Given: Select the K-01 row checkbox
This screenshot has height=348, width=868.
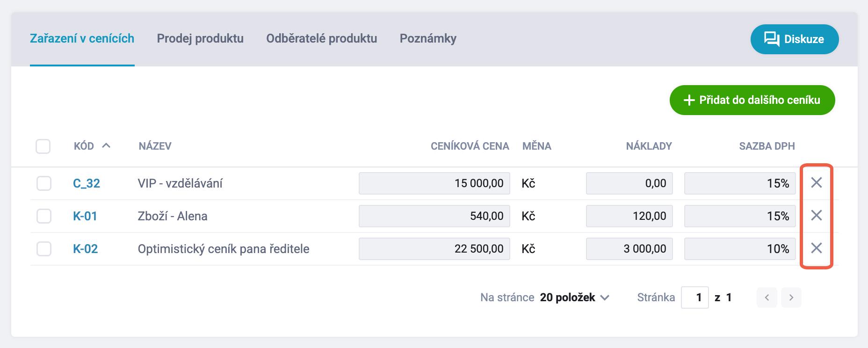Looking at the screenshot, I should click(x=44, y=216).
